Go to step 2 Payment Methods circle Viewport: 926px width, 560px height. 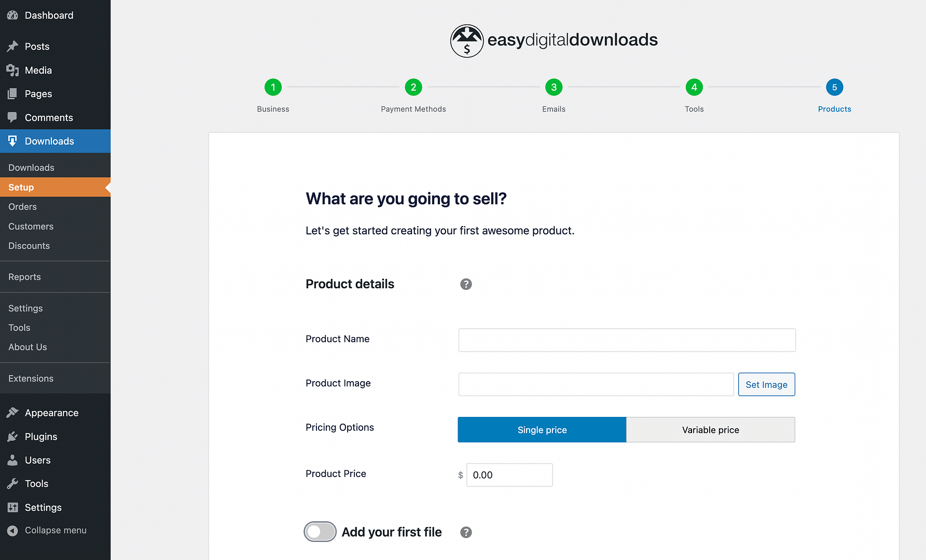[413, 87]
